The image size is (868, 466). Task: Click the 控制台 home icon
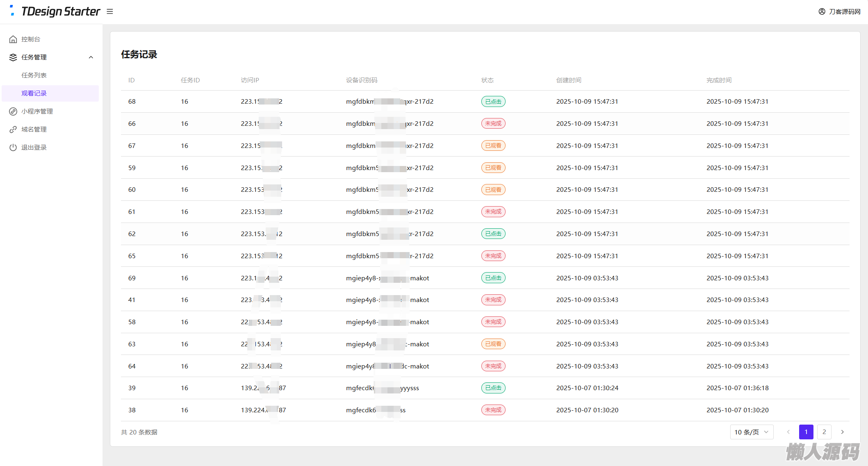[x=13, y=39]
